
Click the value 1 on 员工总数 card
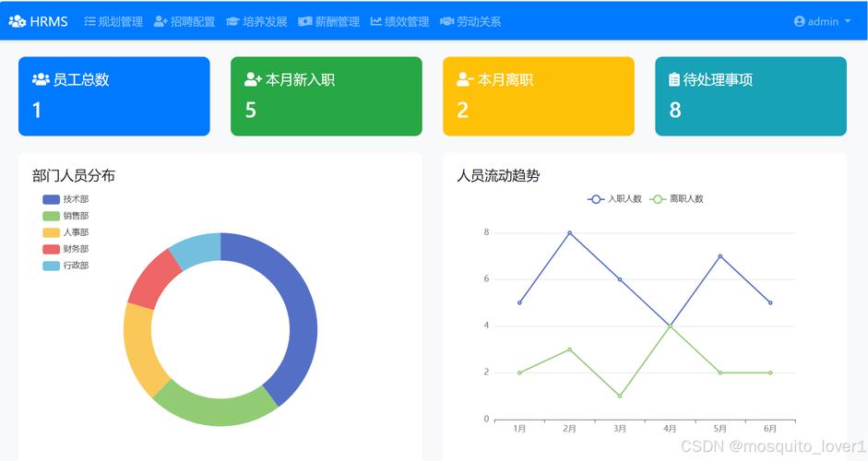[37, 110]
